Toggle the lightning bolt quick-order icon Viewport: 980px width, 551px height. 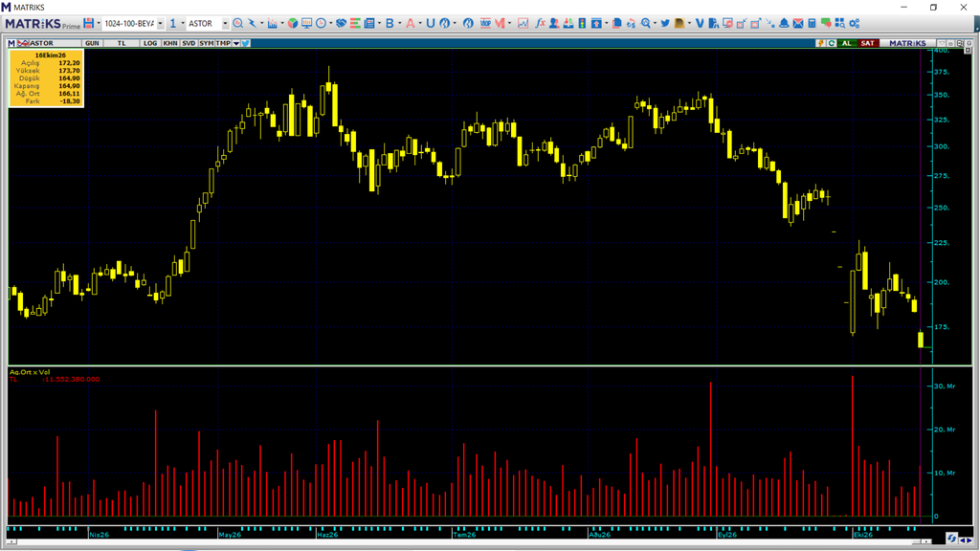(x=820, y=43)
